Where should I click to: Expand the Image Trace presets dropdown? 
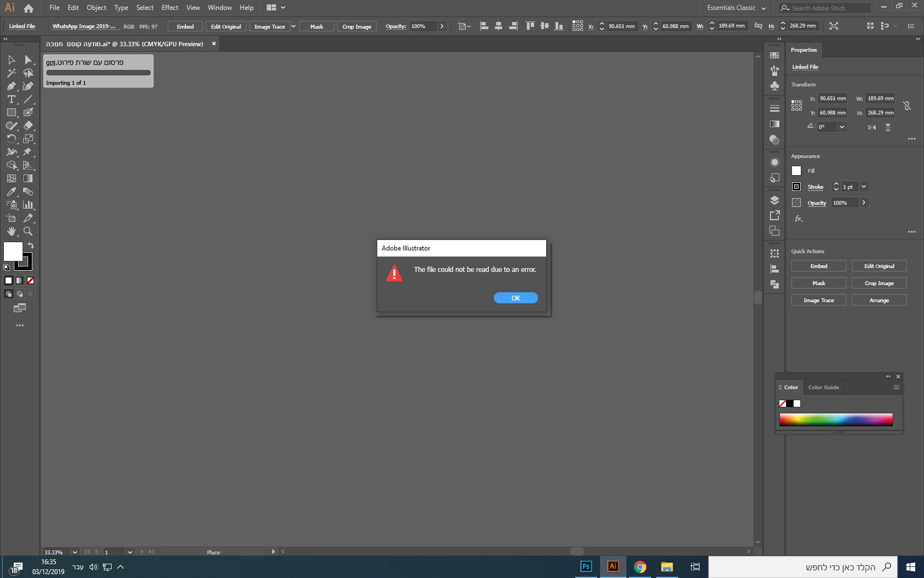[293, 26]
